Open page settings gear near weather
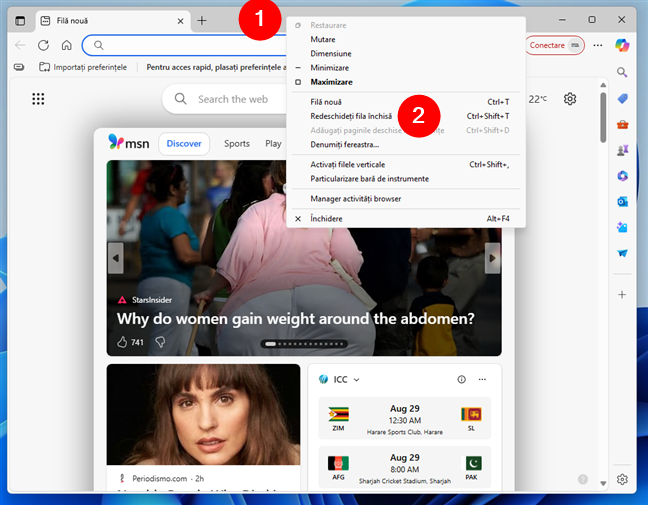The width and height of the screenshot is (648, 505). pyautogui.click(x=570, y=99)
